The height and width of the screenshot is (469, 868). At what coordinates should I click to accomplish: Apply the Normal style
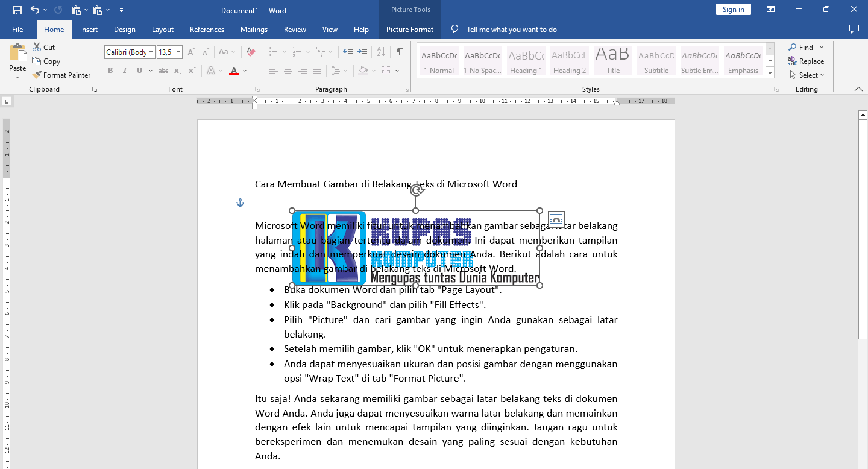tap(439, 61)
